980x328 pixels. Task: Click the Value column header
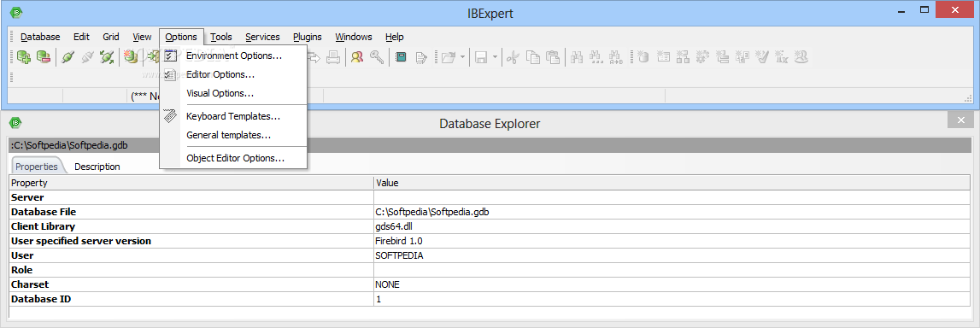672,183
